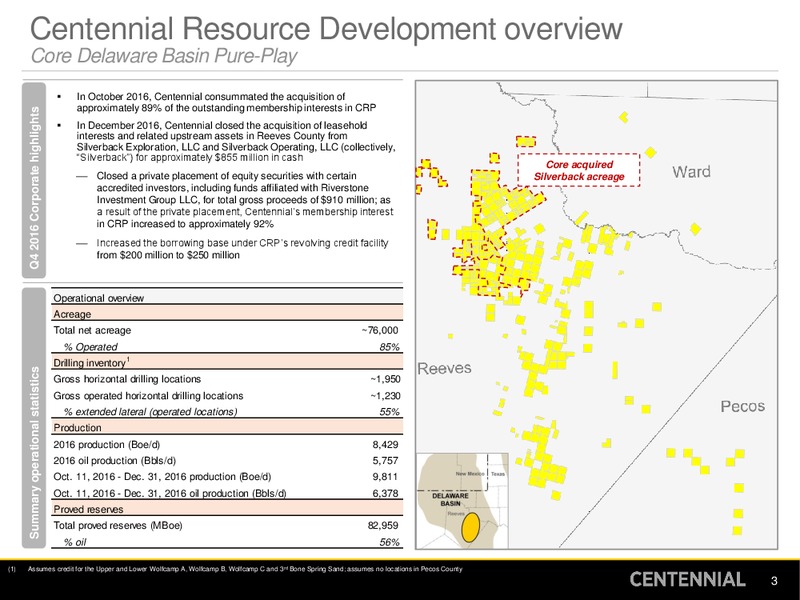Select the '56%' oil value
Viewport: 800px width, 600px height.
point(389,542)
